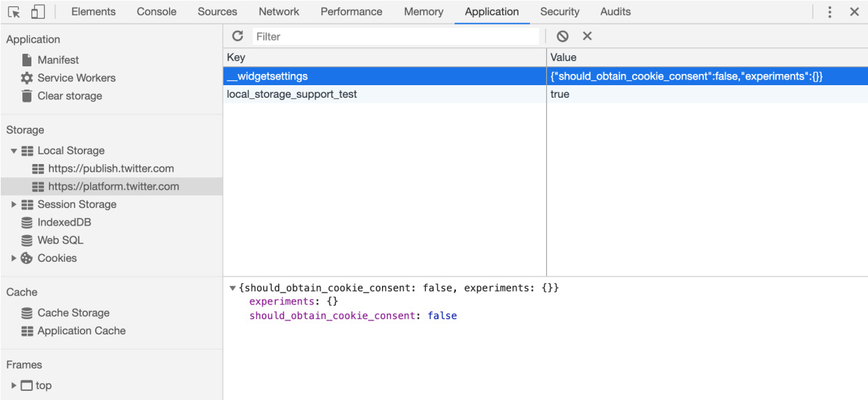The height and width of the screenshot is (400, 868).
Task: Click grid icon beside platform.twitter.com
Action: (x=38, y=186)
